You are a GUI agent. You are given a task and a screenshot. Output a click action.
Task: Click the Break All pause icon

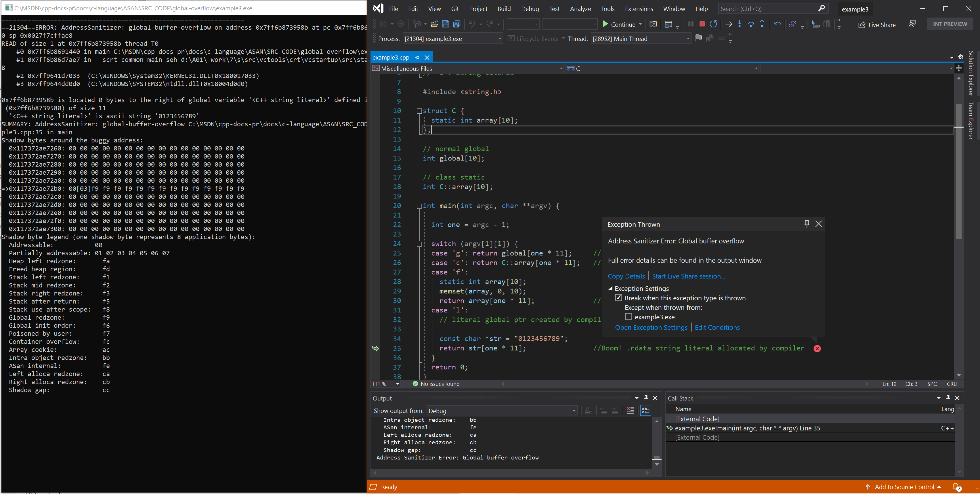pyautogui.click(x=691, y=24)
